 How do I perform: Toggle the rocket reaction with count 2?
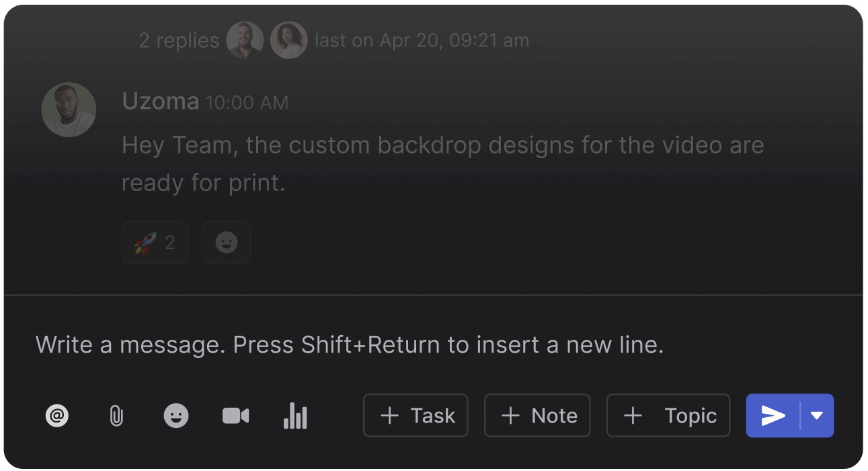point(155,242)
